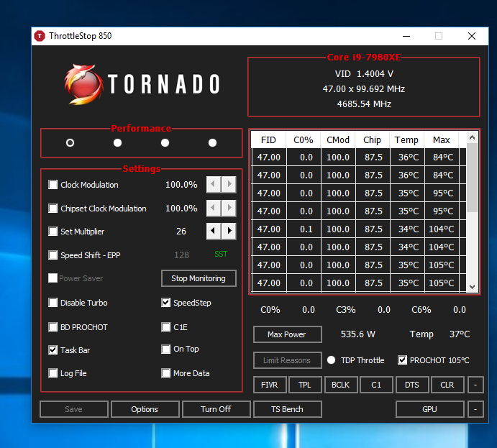Click the Save button

pyautogui.click(x=74, y=409)
